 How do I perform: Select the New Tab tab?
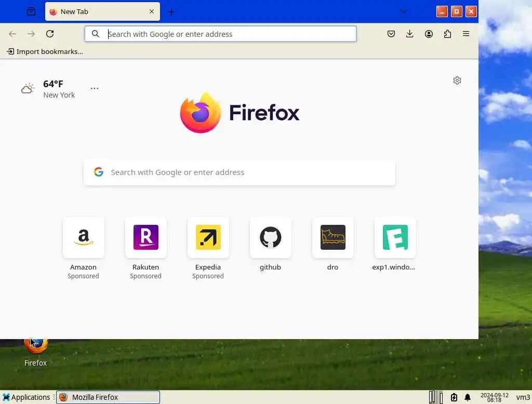pyautogui.click(x=102, y=11)
